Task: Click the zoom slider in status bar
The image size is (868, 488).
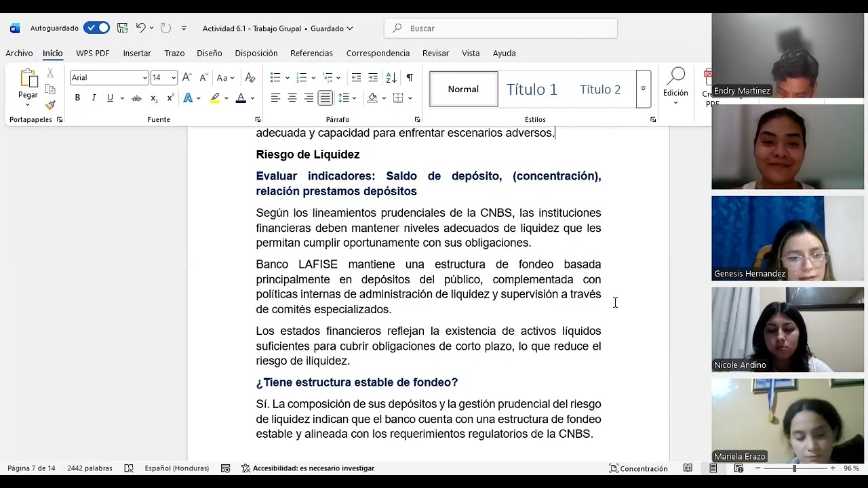Action: pos(794,468)
